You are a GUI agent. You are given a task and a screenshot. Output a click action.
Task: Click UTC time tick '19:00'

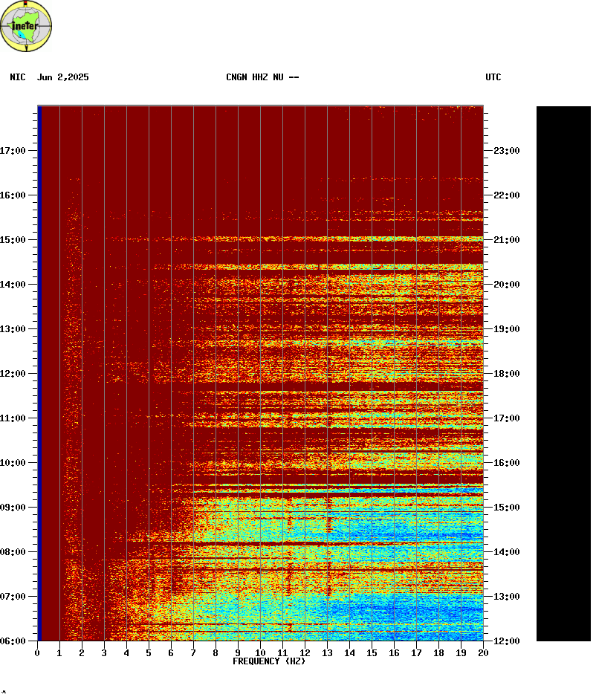tap(507, 329)
